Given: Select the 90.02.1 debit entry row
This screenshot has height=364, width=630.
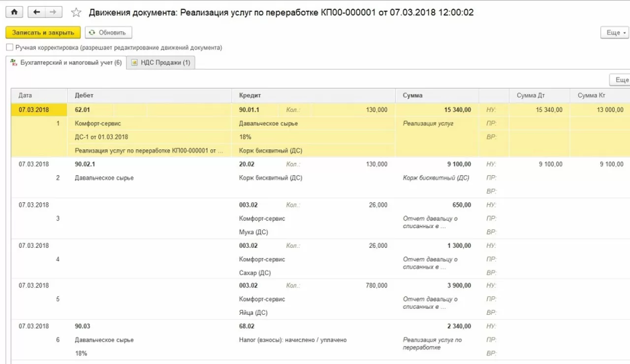Looking at the screenshot, I should 86,164.
